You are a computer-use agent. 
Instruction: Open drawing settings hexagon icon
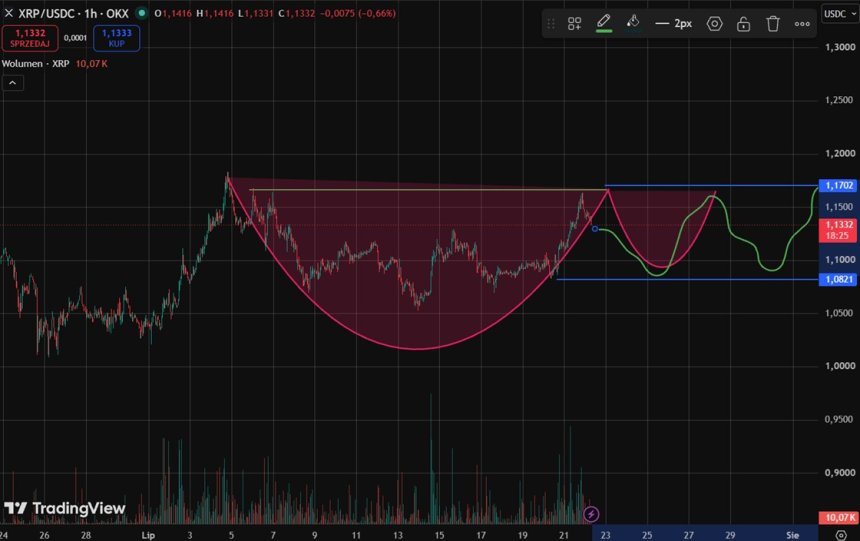click(714, 24)
